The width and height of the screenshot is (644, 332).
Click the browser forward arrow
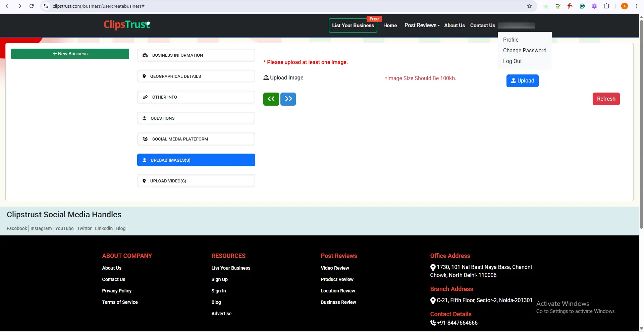click(x=19, y=6)
